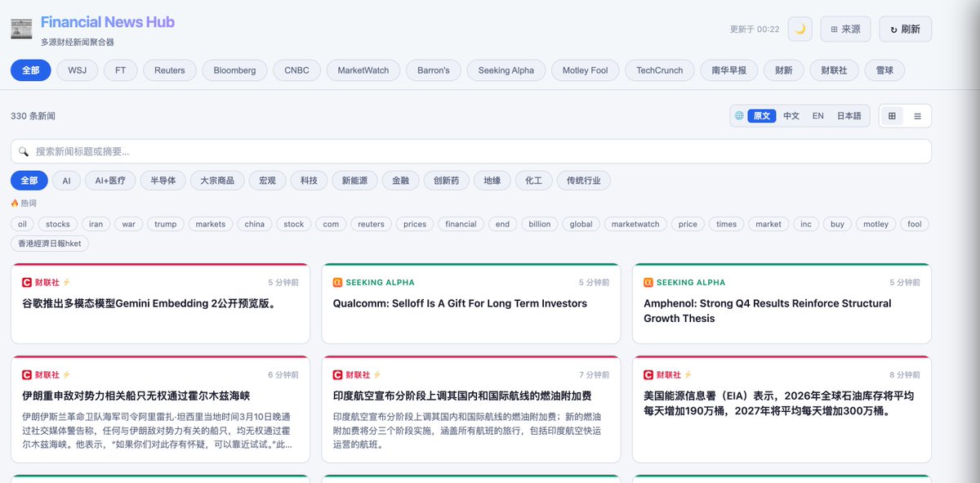Viewport: 980px width, 483px height.
Task: Filter news by Barron's source
Action: [434, 70]
